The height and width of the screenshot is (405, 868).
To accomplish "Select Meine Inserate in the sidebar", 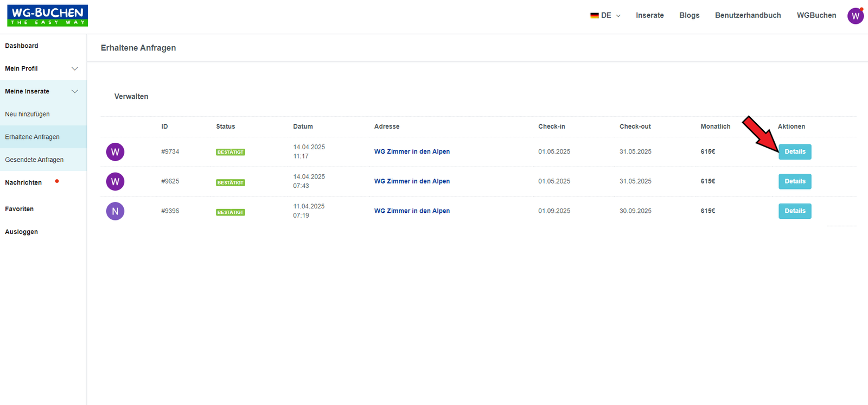I will pos(27,91).
